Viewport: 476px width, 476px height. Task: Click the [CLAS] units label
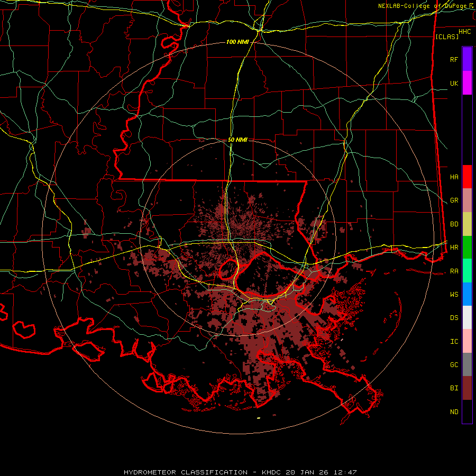(x=447, y=36)
